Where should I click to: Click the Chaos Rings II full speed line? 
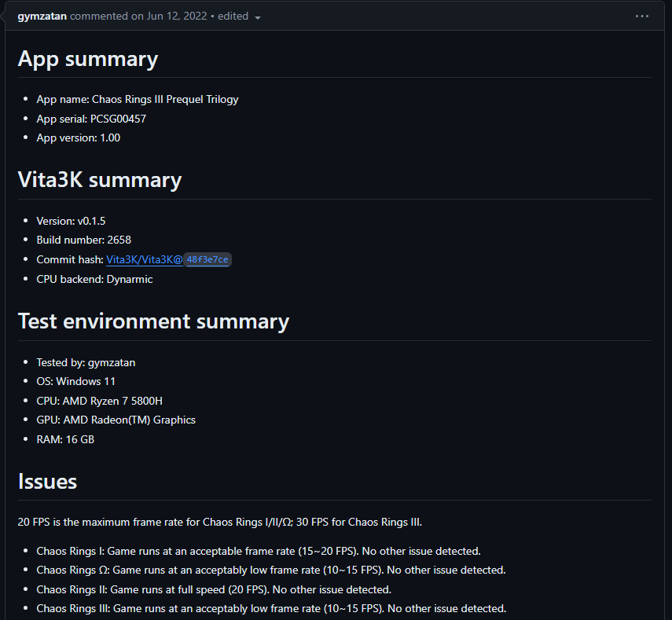[214, 589]
